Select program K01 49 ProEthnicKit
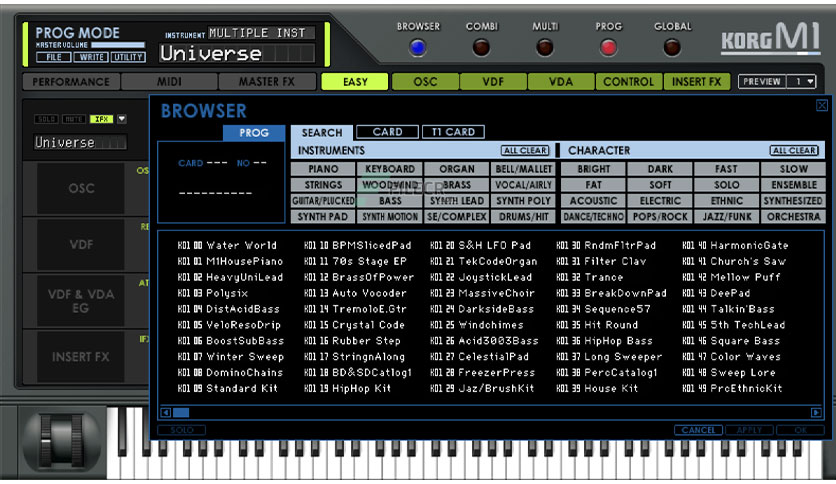836x484 pixels. [x=733, y=389]
